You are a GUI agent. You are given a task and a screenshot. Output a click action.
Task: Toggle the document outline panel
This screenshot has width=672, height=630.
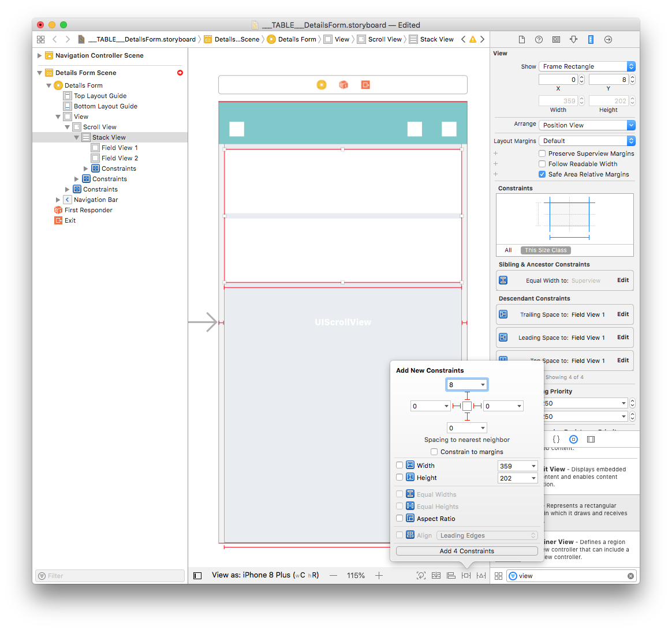tap(197, 576)
